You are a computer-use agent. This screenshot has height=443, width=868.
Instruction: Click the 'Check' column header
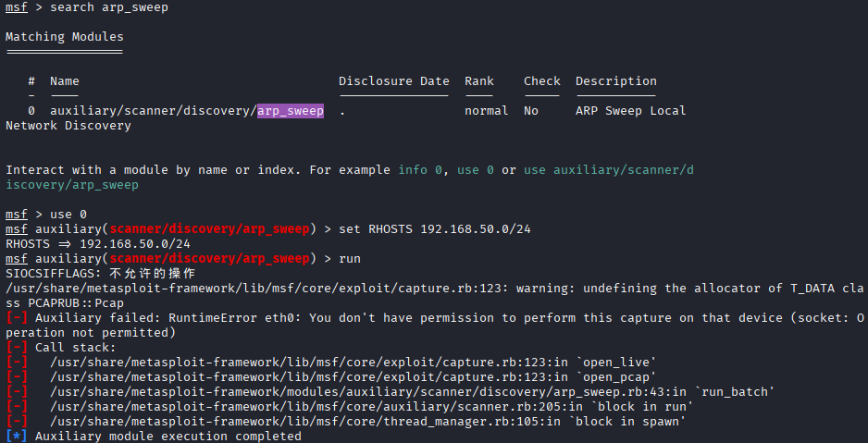pos(542,81)
